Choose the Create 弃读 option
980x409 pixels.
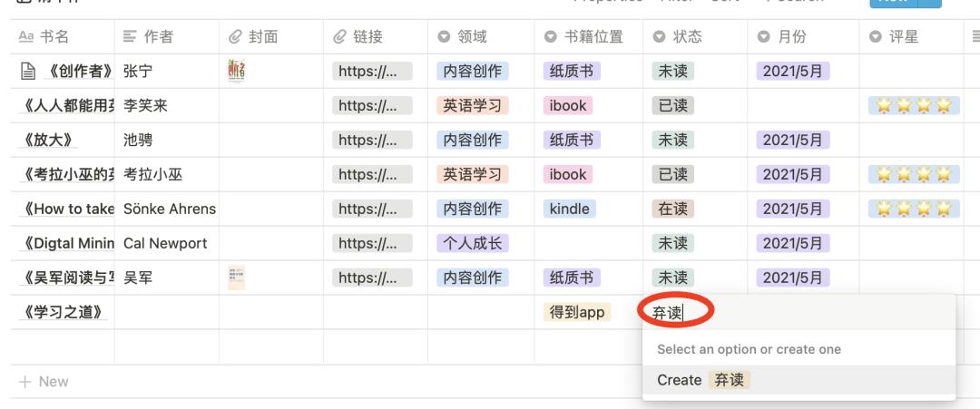pyautogui.click(x=799, y=380)
